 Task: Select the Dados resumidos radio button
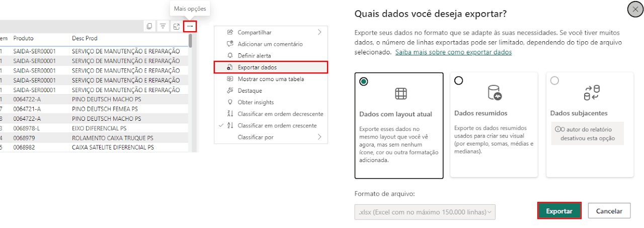(x=458, y=81)
